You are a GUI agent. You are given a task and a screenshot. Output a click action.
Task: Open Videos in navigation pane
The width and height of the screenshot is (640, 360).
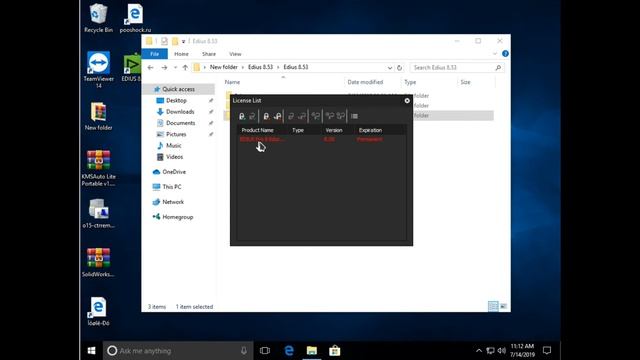174,157
